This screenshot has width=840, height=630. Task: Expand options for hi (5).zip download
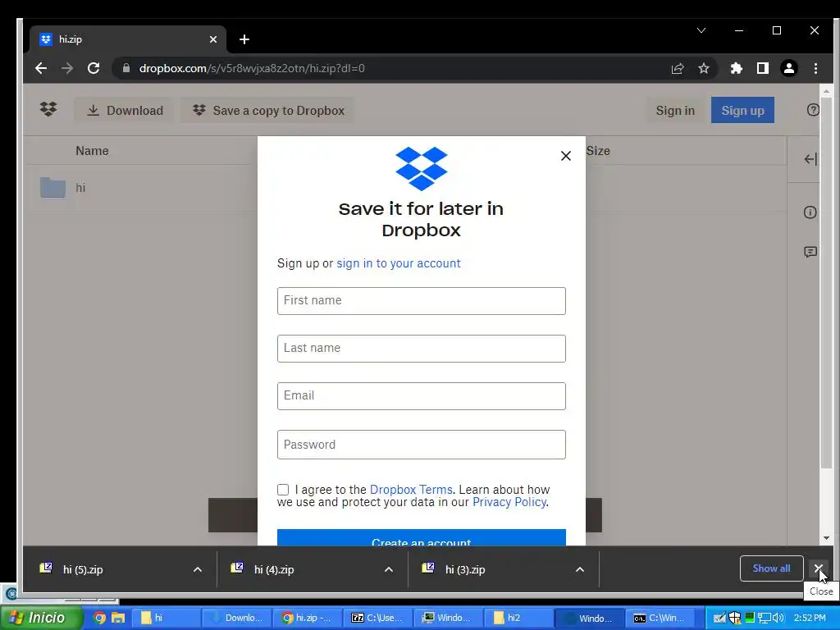[x=198, y=569]
